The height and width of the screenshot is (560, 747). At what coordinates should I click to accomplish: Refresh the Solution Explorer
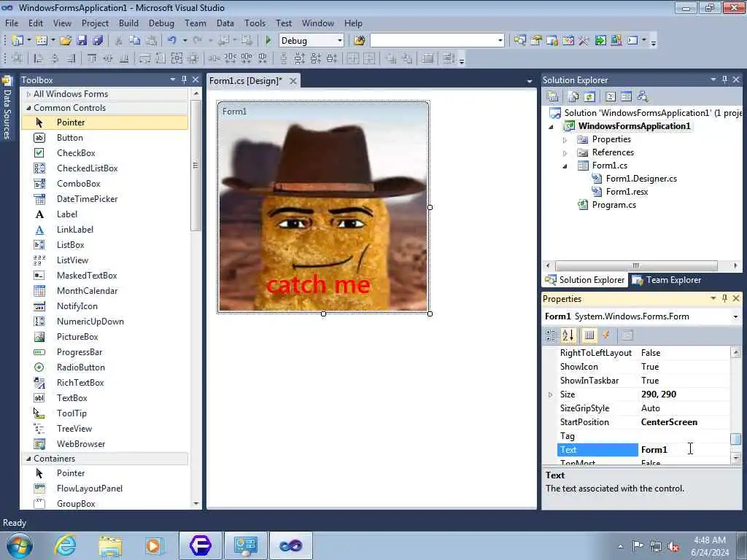(x=589, y=97)
